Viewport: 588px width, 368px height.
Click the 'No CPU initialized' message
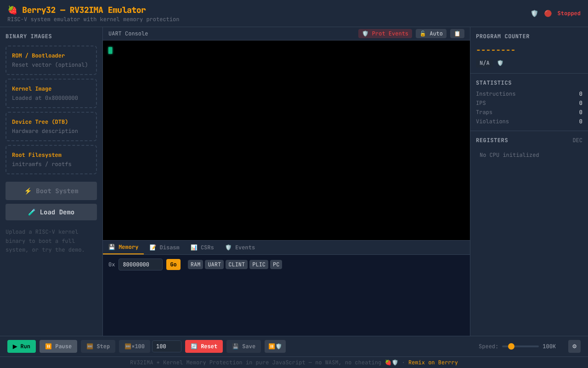click(509, 155)
